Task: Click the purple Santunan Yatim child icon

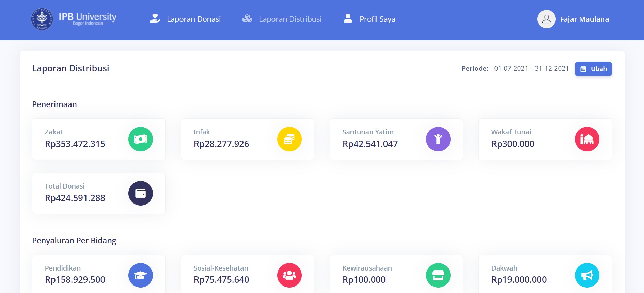Action: pyautogui.click(x=438, y=139)
